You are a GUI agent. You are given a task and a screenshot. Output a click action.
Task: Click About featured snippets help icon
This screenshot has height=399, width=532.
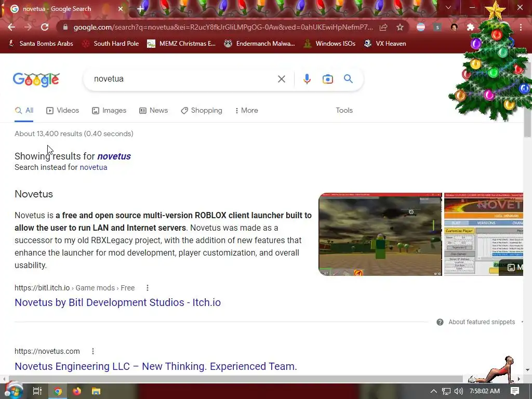(440, 322)
